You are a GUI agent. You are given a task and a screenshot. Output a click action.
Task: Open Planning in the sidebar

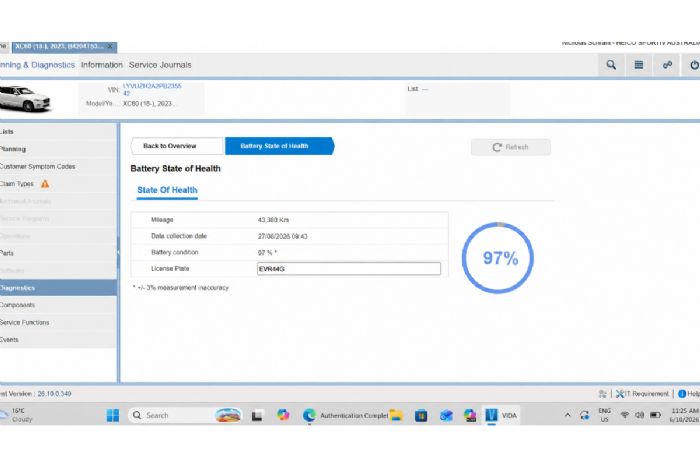coord(58,149)
